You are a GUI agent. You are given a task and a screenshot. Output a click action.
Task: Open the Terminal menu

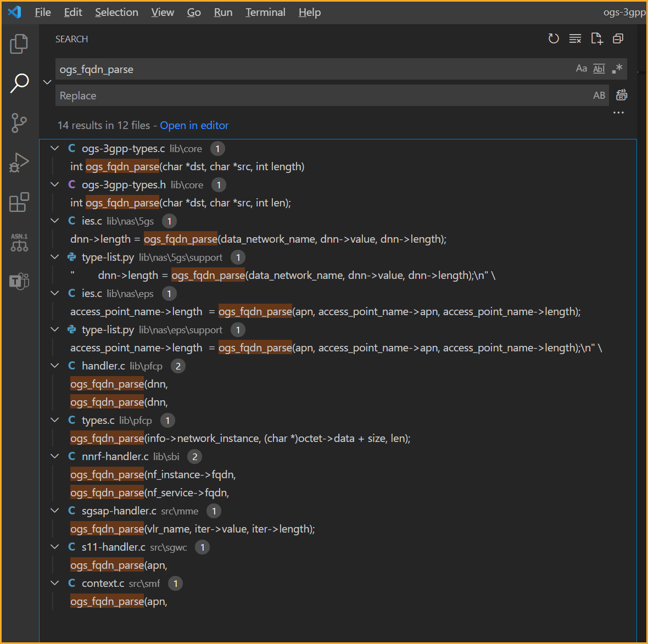click(x=265, y=12)
